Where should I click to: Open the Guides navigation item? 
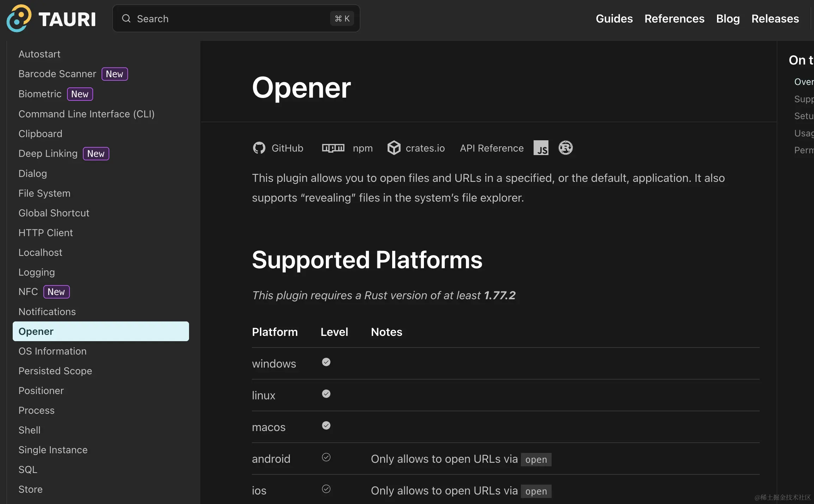coord(614,19)
